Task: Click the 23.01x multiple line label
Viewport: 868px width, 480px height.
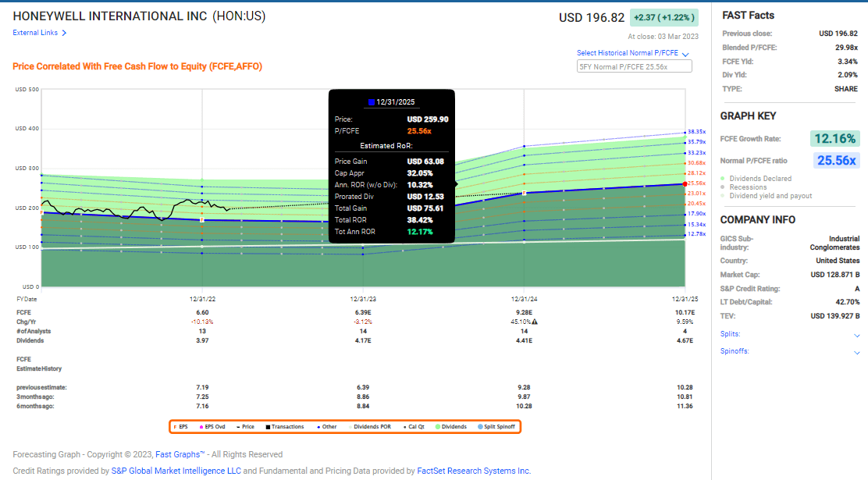Action: point(696,194)
